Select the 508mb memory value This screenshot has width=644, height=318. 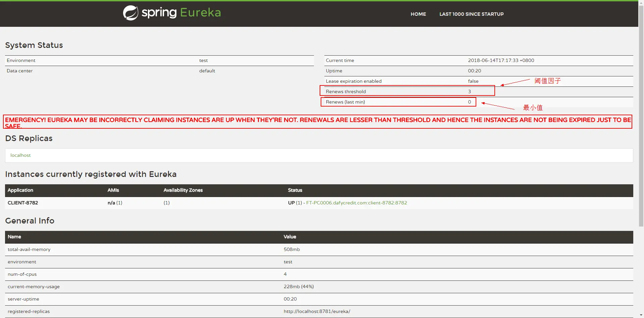292,249
